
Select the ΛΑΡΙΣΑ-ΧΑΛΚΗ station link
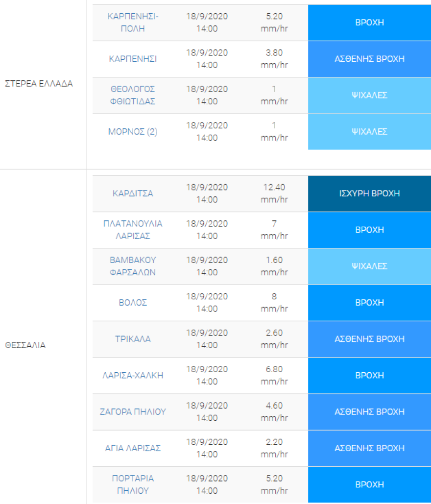[x=133, y=376]
